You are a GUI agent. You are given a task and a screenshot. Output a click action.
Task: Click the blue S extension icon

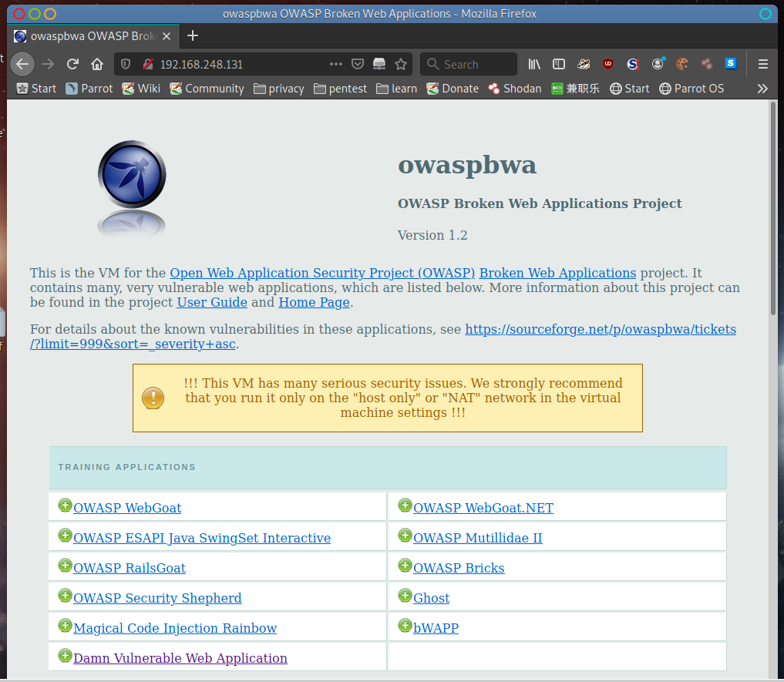[x=731, y=63]
